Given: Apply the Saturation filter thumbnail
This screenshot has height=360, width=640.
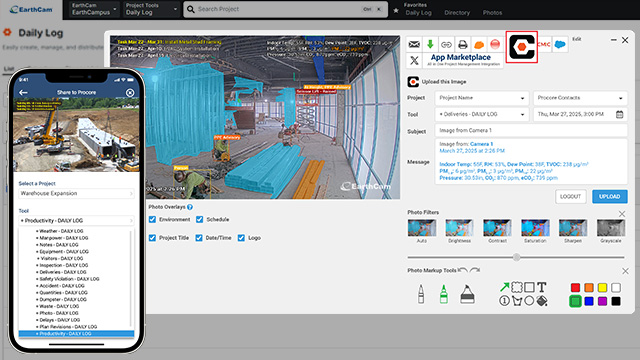Looking at the screenshot, I should [x=535, y=228].
